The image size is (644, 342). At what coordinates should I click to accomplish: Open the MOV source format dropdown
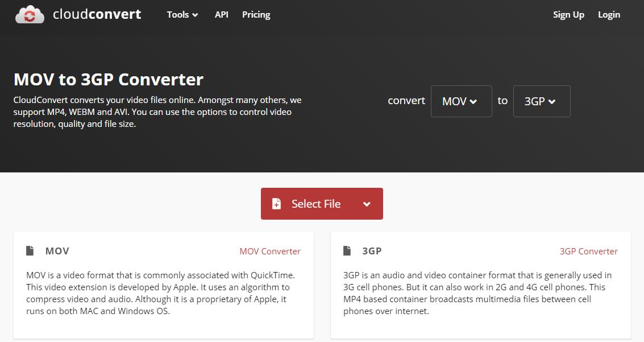pyautogui.click(x=461, y=101)
